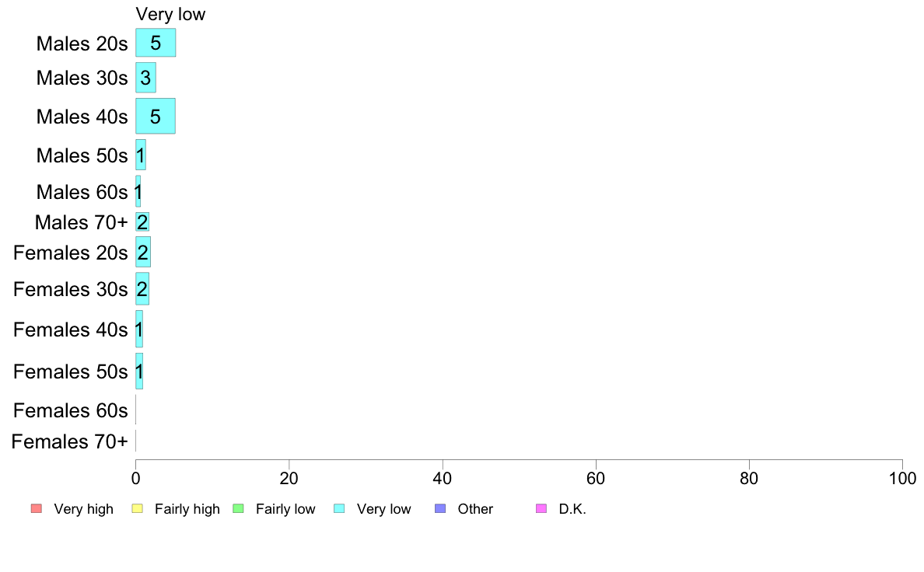
Task: Click the Females 70+ row label
Action: [x=70, y=441]
